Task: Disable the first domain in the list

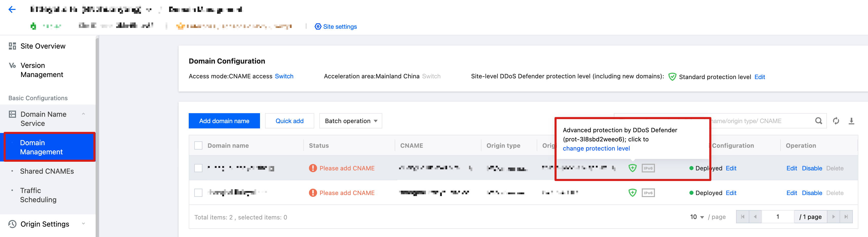Action: coord(812,168)
